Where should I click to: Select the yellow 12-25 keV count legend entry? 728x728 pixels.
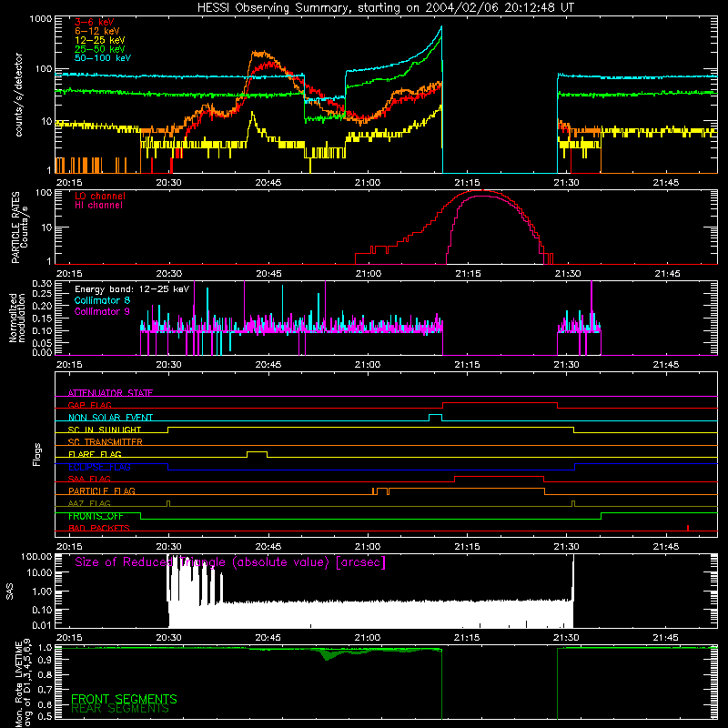point(100,40)
